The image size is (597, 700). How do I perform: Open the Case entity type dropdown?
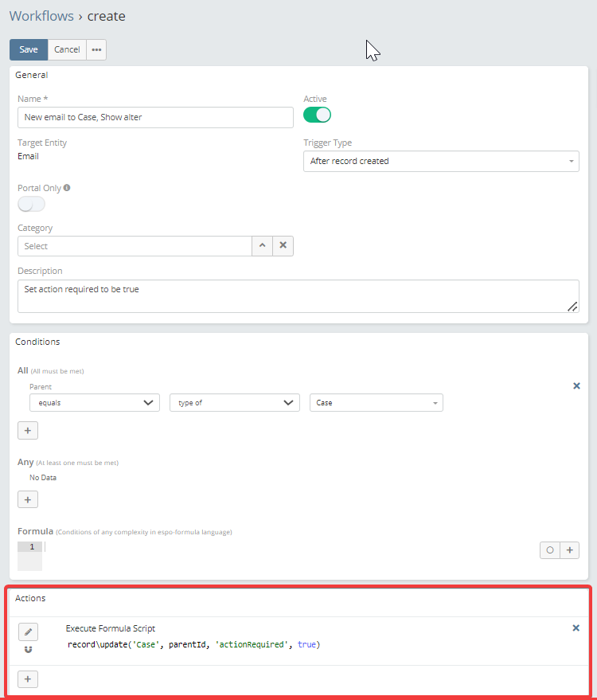(376, 403)
